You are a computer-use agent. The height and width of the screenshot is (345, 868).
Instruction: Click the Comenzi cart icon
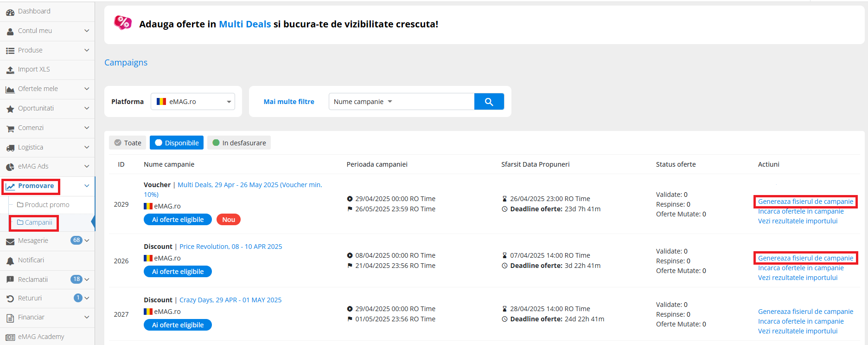pos(10,128)
